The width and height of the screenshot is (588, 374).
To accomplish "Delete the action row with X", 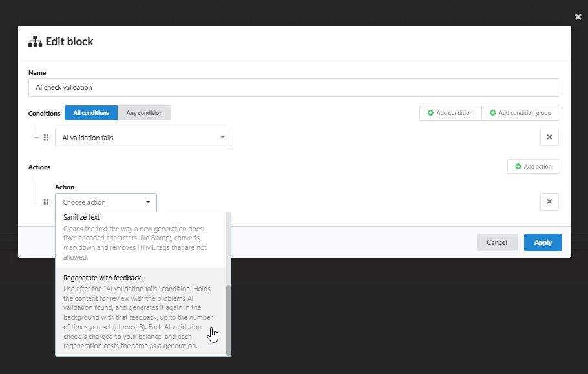I will [549, 202].
